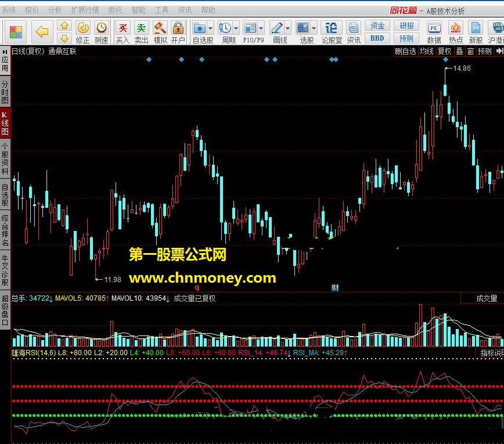Toggle 预测 forecast in chart header
This screenshot has height=444, width=504.
(x=485, y=51)
